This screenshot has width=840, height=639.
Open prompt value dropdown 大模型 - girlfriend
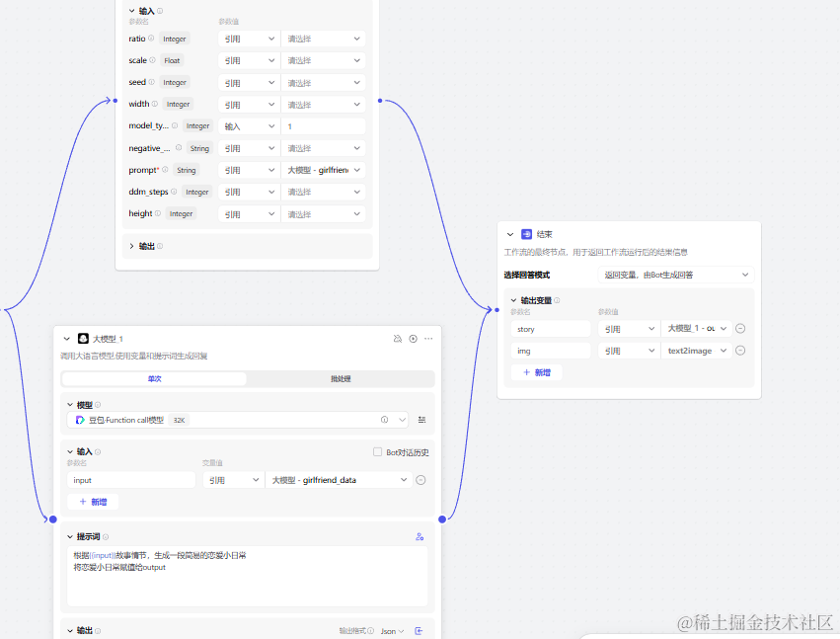[324, 170]
